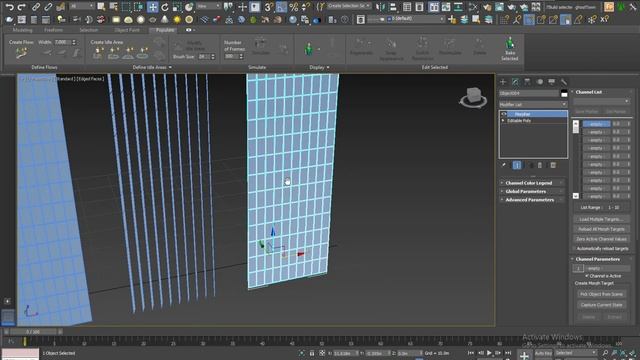640x360 pixels.
Task: Click the Play Animation button
Action: 489,353
